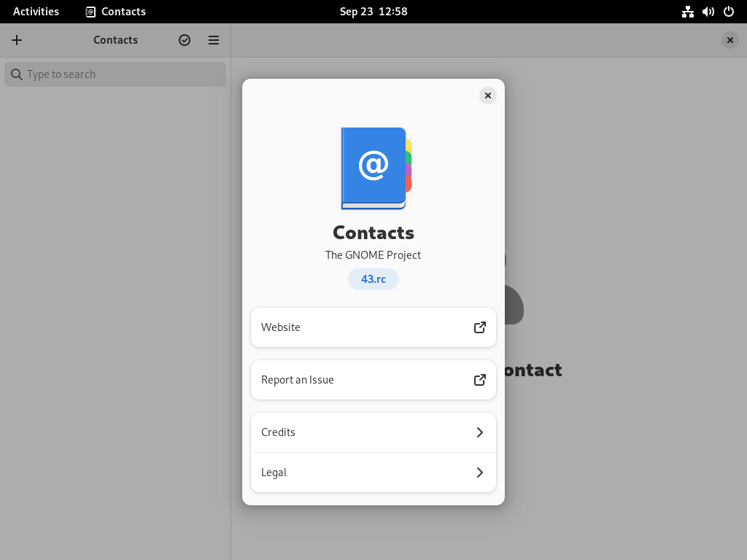Open the Activities overview
Viewport: 747px width, 560px height.
[x=36, y=12]
